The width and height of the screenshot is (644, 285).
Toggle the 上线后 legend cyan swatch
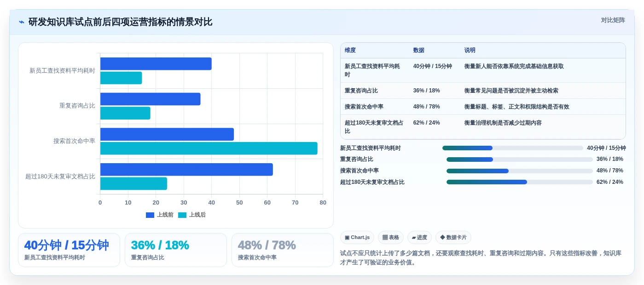tap(182, 215)
